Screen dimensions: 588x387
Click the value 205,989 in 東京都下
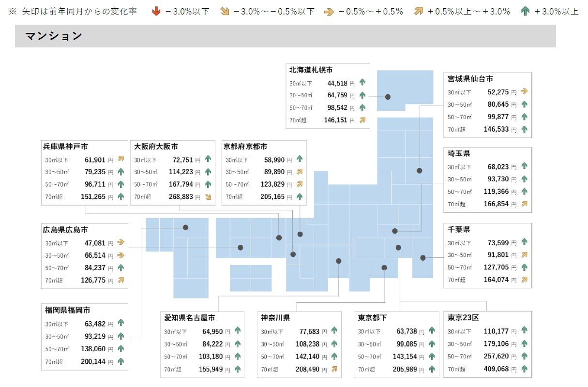405,369
